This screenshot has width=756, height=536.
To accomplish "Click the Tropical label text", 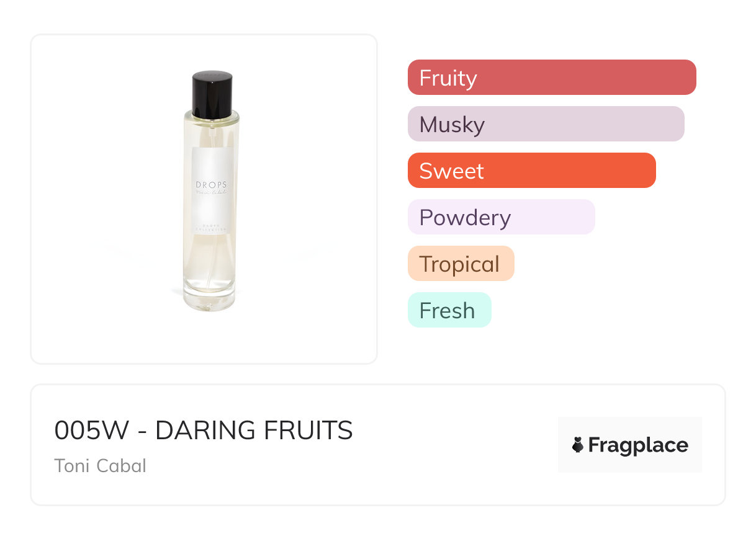I will pyautogui.click(x=459, y=264).
